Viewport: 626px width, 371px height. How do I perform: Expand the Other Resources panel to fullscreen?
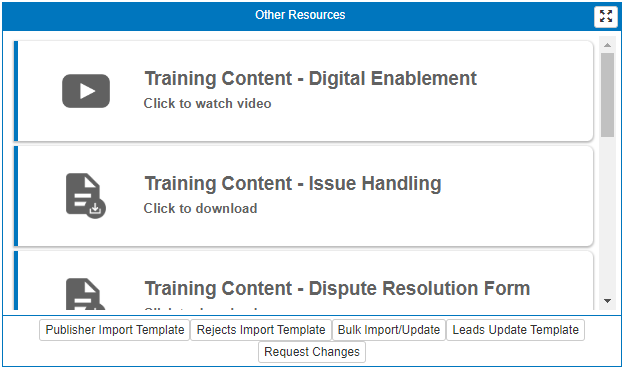tap(606, 16)
